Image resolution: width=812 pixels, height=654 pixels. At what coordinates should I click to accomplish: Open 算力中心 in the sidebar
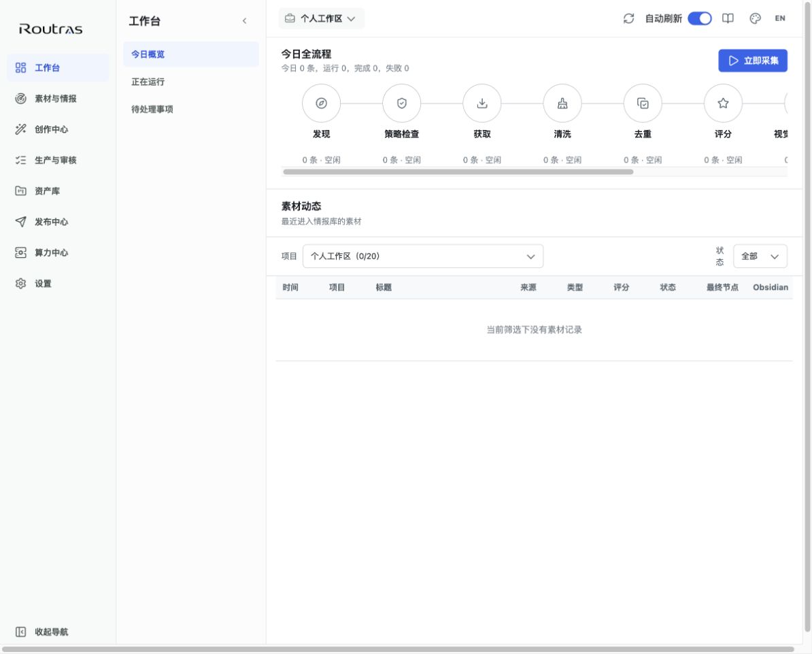point(58,252)
